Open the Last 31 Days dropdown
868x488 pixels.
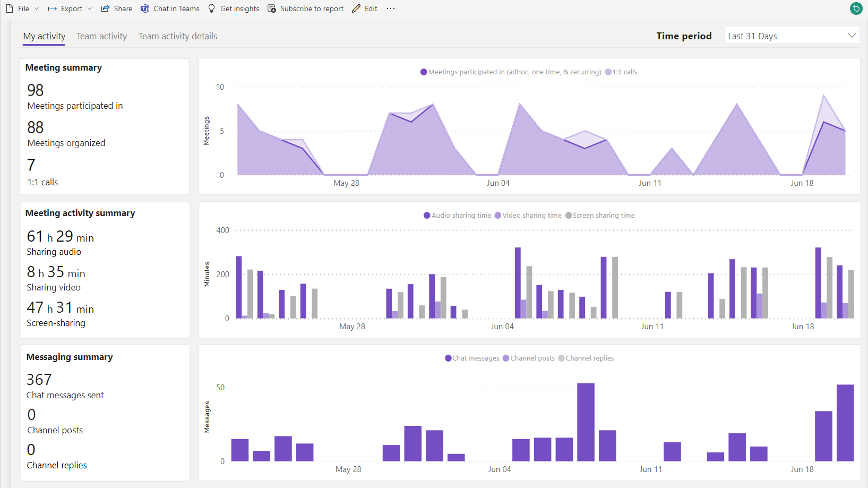(792, 36)
